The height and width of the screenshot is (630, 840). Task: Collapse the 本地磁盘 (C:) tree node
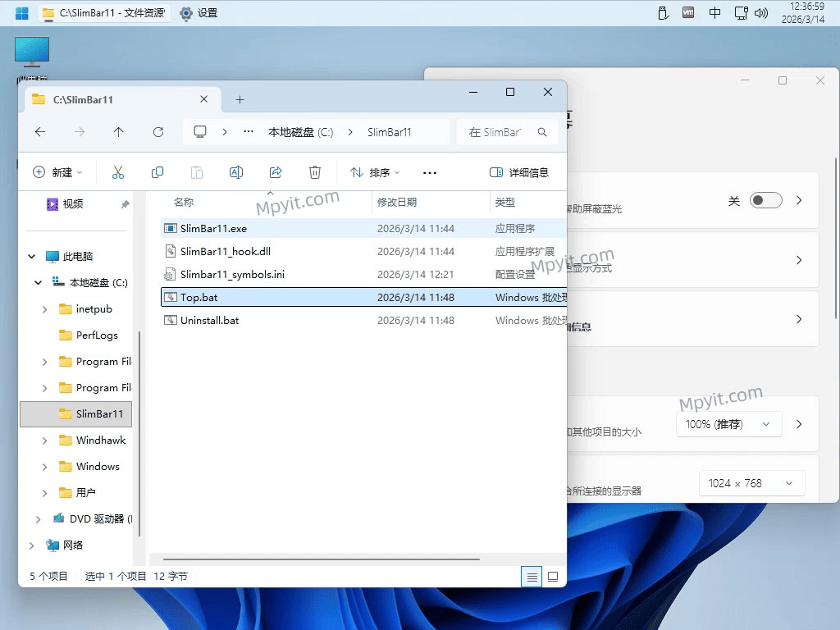click(38, 282)
